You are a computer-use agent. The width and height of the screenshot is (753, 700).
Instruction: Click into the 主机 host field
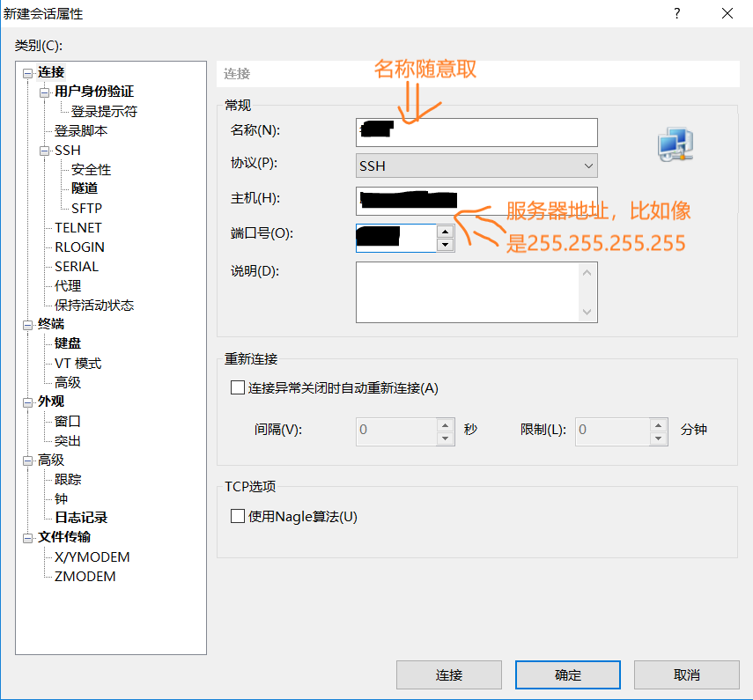pos(476,201)
